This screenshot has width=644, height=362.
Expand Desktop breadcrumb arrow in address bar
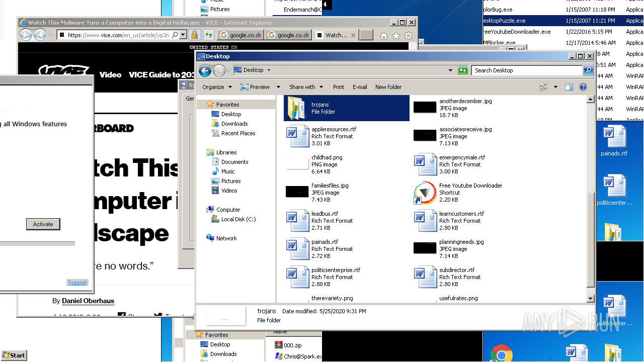[269, 70]
